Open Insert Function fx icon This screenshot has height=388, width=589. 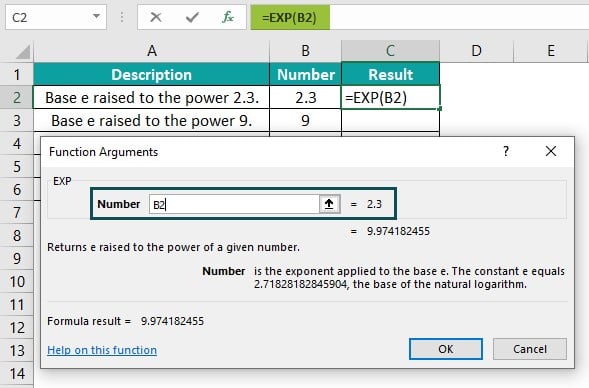(x=228, y=17)
